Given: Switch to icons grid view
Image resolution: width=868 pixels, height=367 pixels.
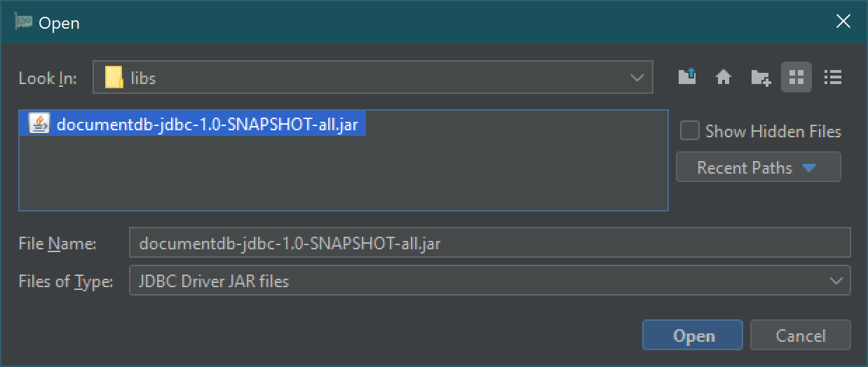Looking at the screenshot, I should click(x=796, y=77).
